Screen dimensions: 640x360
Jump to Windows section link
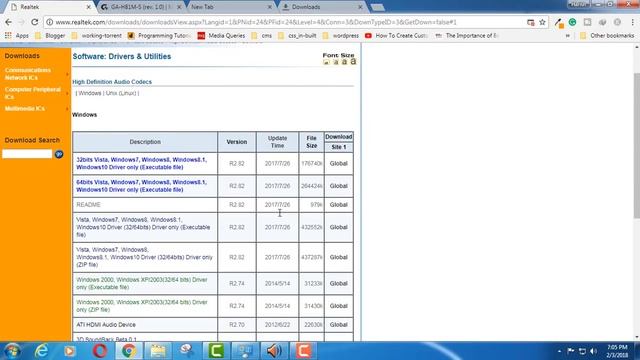pyautogui.click(x=89, y=93)
